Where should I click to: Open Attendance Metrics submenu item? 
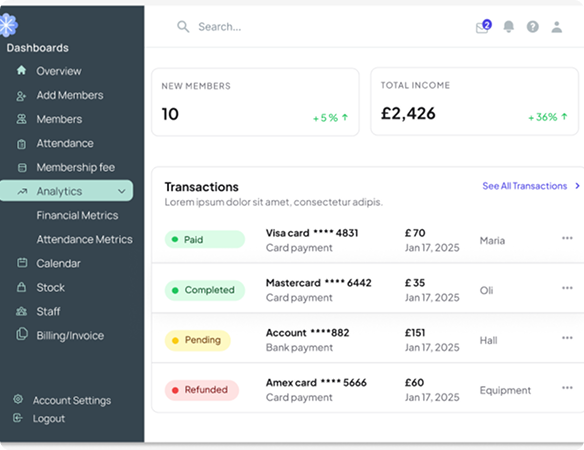pyautogui.click(x=84, y=239)
